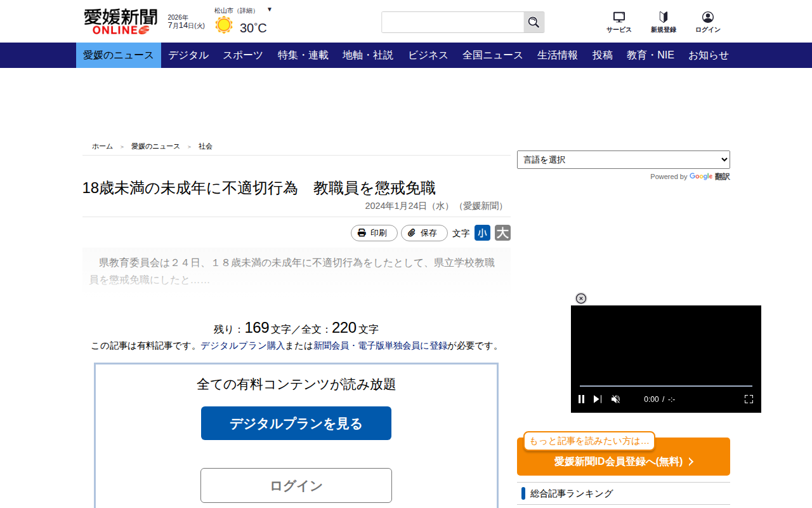The image size is (812, 508).
Task: Open the 地軸・社説 menu item
Action: coord(368,55)
